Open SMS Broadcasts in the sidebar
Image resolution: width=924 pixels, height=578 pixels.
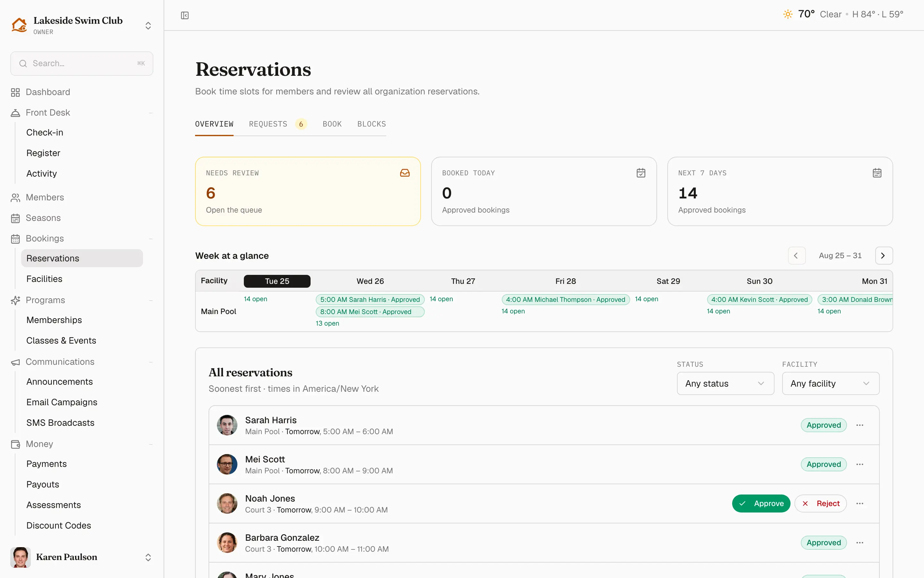(x=60, y=423)
